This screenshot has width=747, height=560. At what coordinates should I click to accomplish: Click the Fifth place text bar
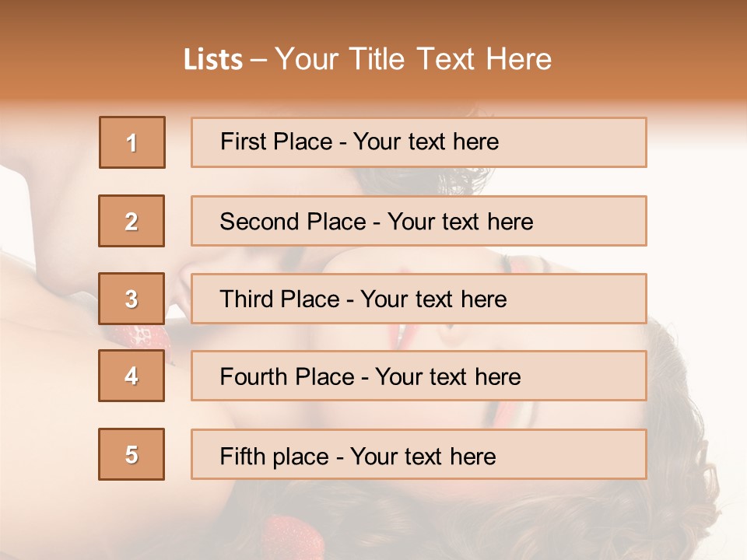419,454
